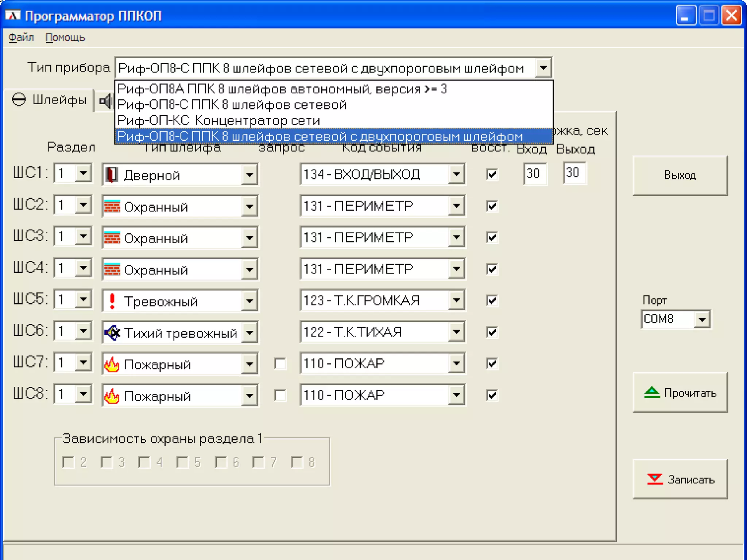Click the speaker icon tab next to Шлейфы
Image resolution: width=747 pixels, height=560 pixels.
tap(106, 101)
